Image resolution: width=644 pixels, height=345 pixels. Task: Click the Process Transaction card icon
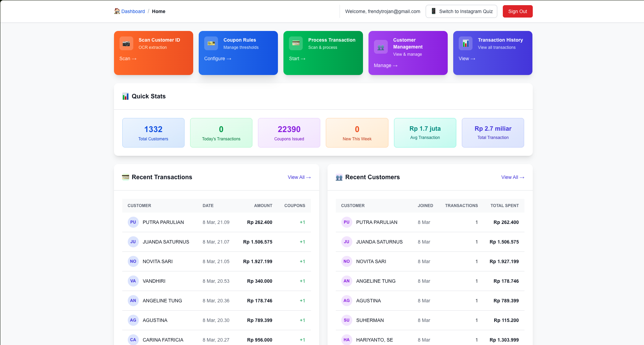tap(296, 44)
